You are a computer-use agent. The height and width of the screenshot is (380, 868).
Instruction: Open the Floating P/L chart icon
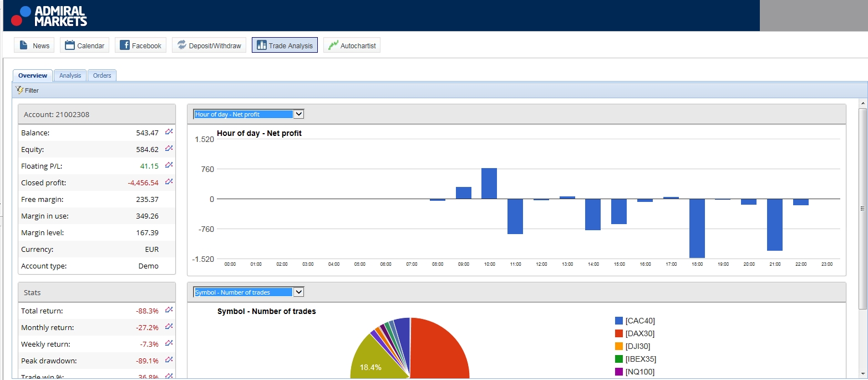[169, 165]
